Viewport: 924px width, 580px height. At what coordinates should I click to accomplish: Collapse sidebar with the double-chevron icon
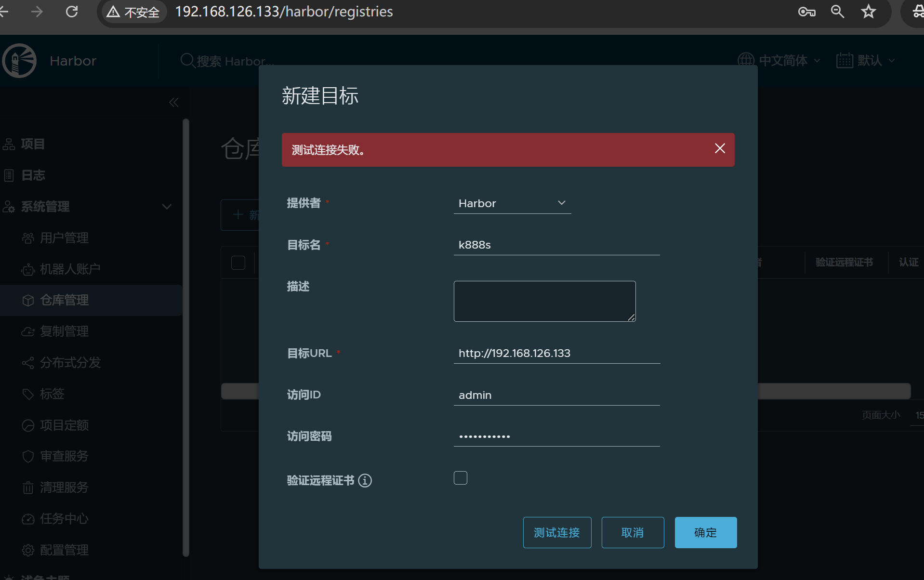tap(174, 103)
